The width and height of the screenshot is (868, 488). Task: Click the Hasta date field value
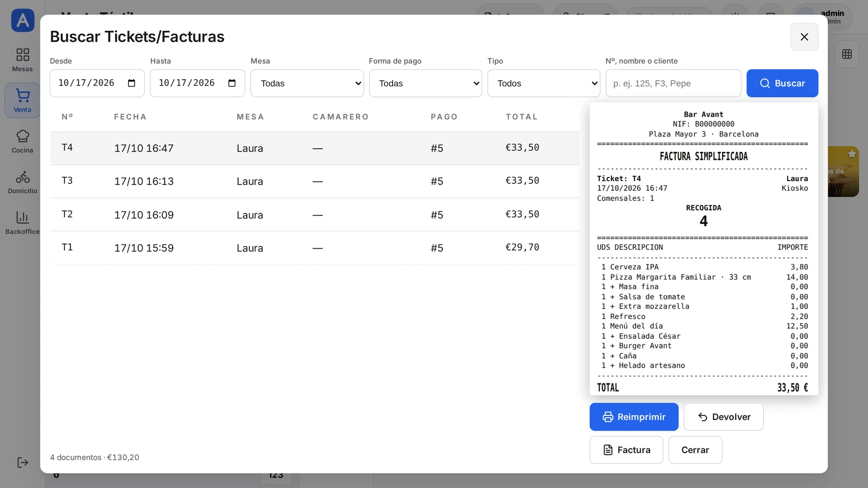pyautogui.click(x=187, y=83)
